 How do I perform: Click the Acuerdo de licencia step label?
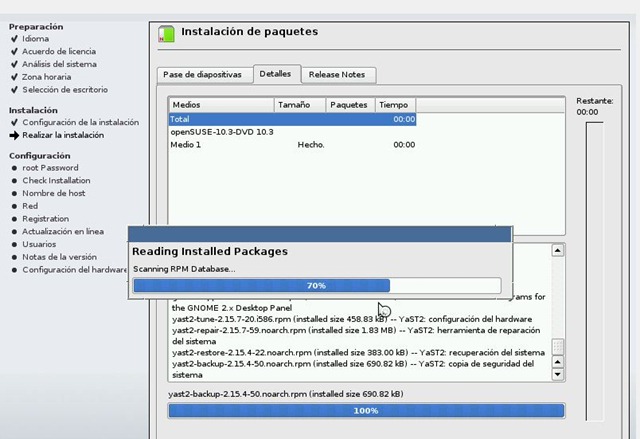click(59, 51)
